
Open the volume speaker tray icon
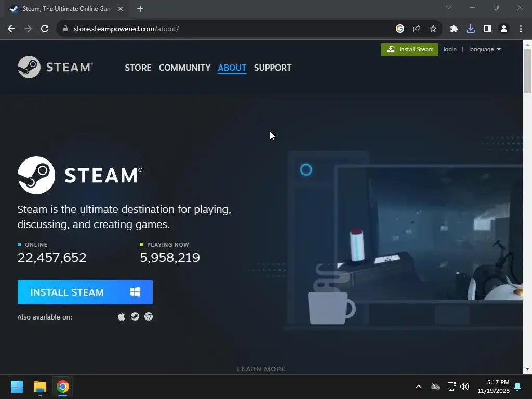click(x=464, y=387)
